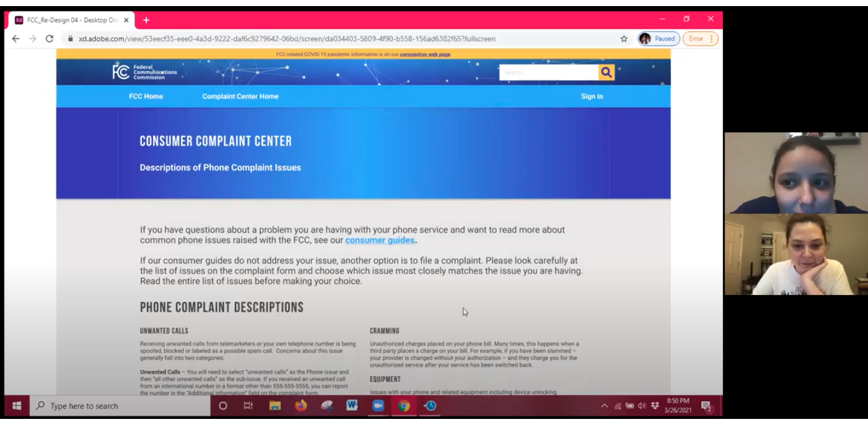868x425 pixels.
Task: Click the network Wi-Fi tray icon
Action: (617, 406)
